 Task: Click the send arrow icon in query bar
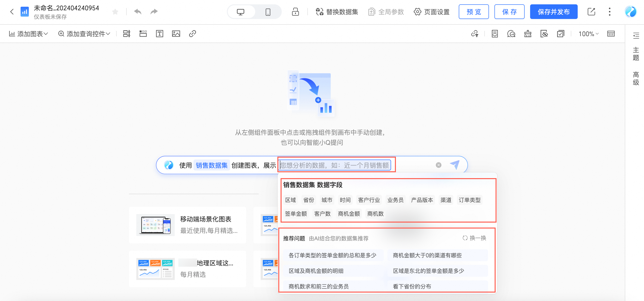(454, 165)
